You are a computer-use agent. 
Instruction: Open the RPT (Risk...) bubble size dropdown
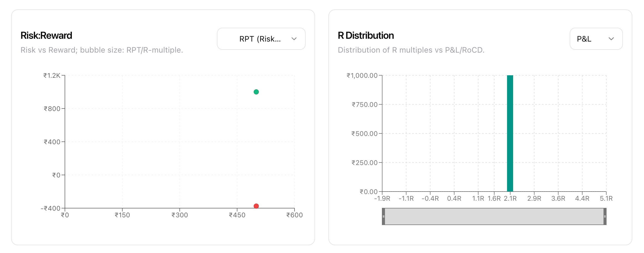pos(261,39)
